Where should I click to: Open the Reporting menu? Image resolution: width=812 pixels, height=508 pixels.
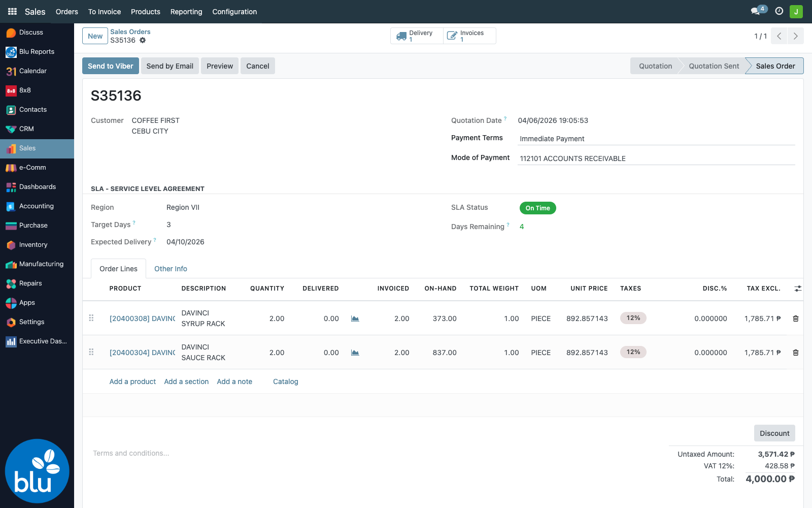[186, 12]
